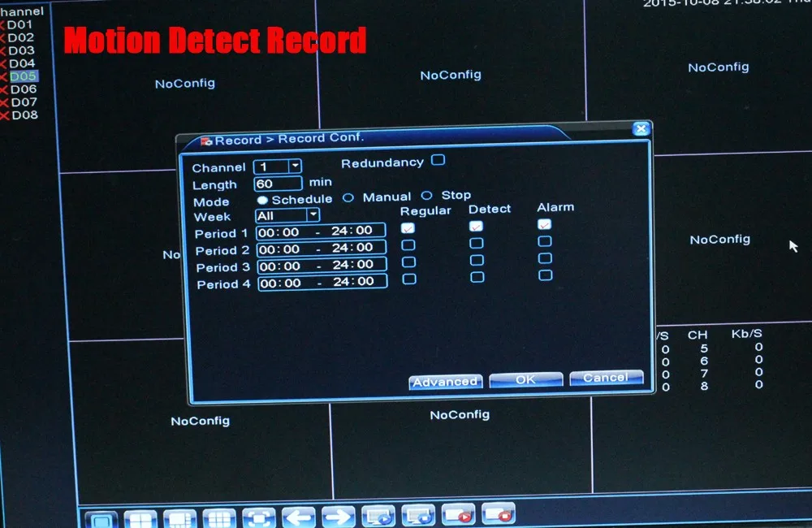Click the Cancel button

click(607, 378)
